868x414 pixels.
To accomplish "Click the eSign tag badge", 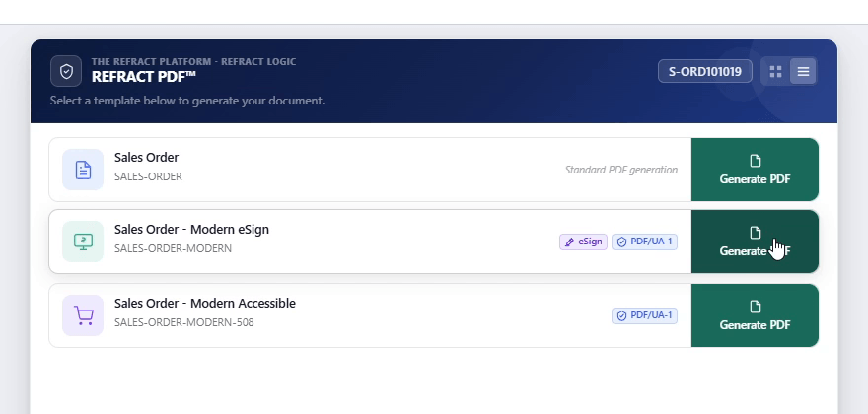I will (584, 241).
